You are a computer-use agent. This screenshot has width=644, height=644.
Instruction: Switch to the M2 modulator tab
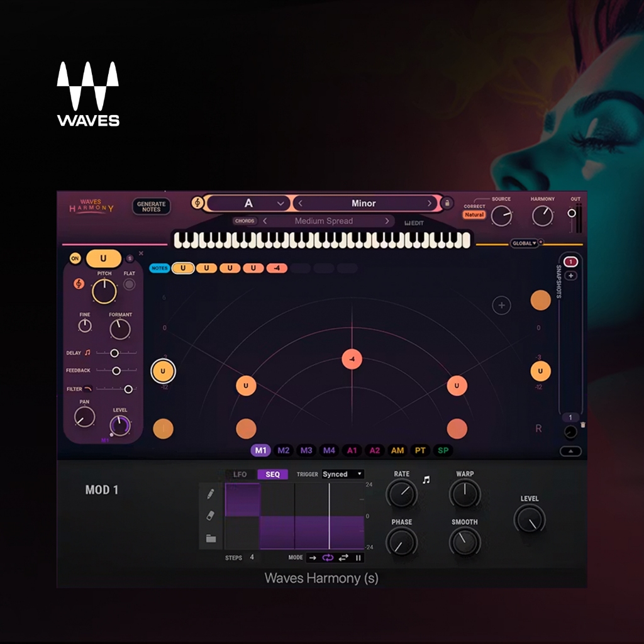[284, 450]
